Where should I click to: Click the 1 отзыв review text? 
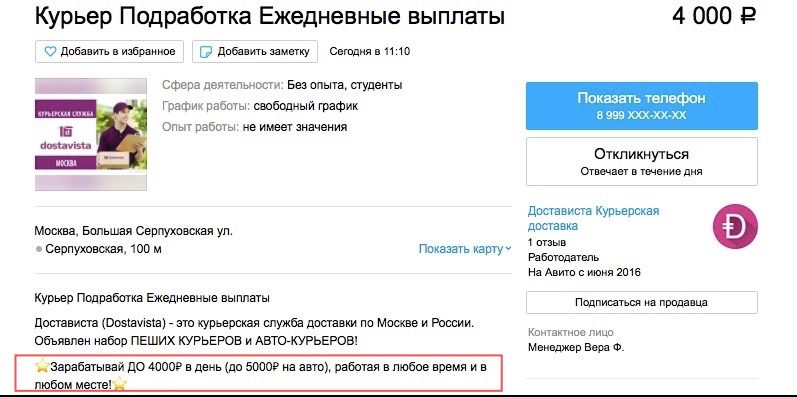[547, 242]
